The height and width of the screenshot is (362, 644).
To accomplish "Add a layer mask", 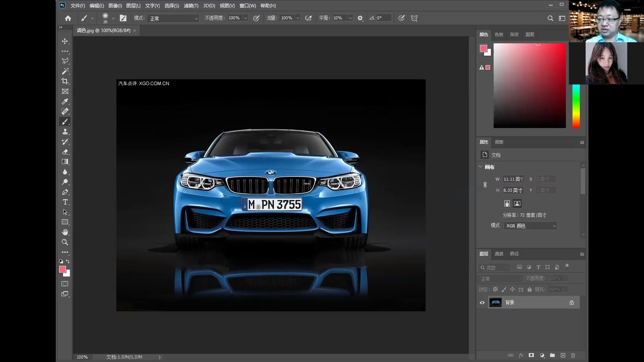I will pyautogui.click(x=531, y=355).
